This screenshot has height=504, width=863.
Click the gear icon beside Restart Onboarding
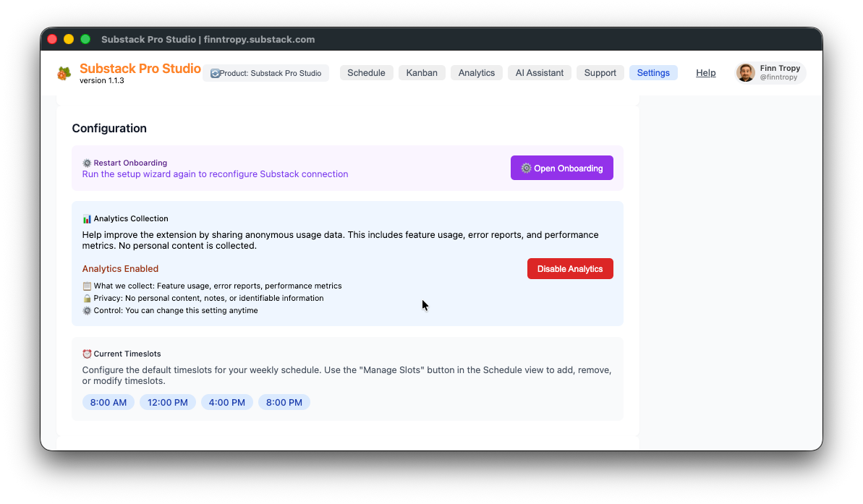[87, 163]
